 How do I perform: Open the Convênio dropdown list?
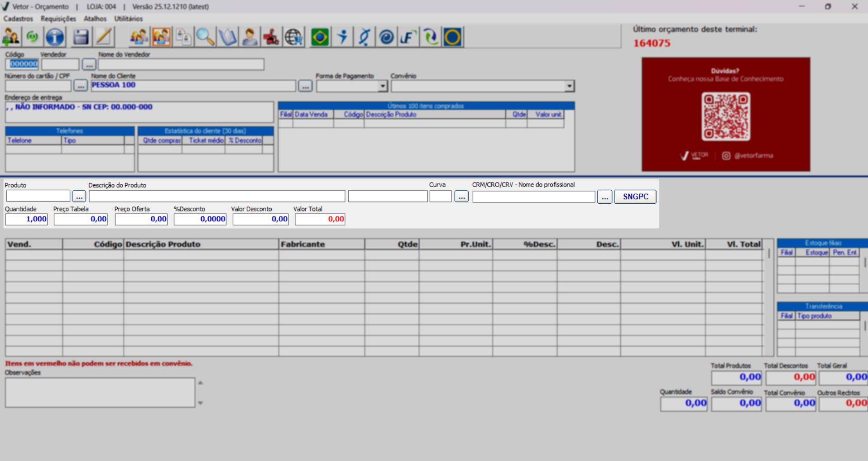pyautogui.click(x=569, y=86)
